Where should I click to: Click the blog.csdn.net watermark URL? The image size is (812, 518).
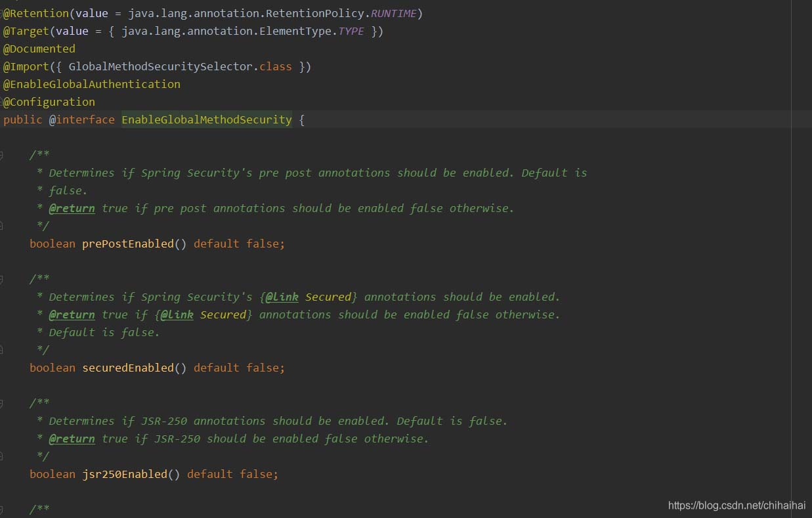[735, 505]
